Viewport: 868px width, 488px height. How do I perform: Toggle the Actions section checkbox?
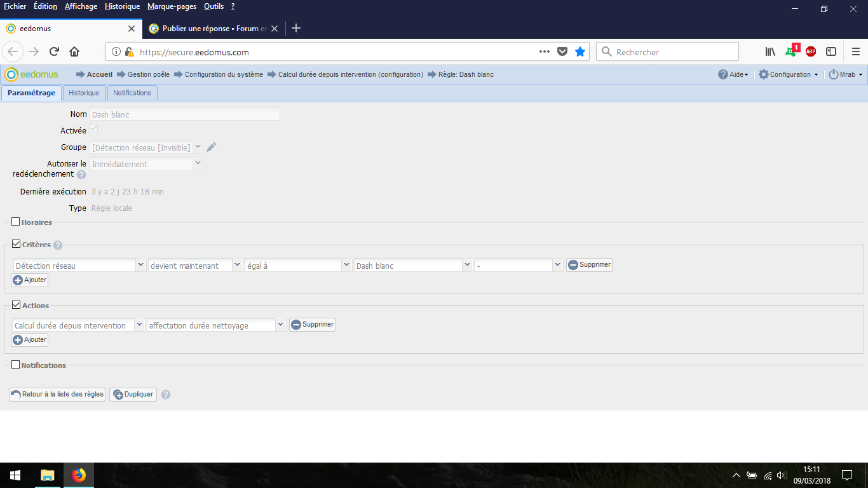point(16,305)
